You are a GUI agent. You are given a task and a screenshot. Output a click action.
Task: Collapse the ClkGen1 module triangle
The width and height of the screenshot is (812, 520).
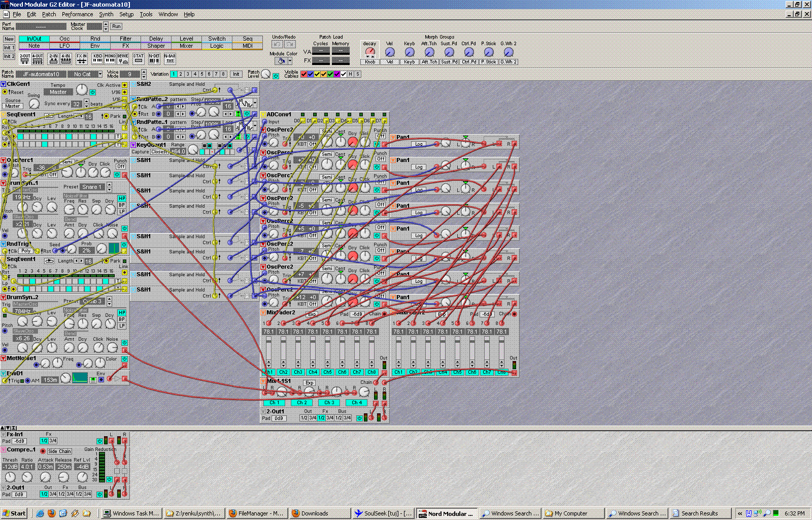pos(4,84)
